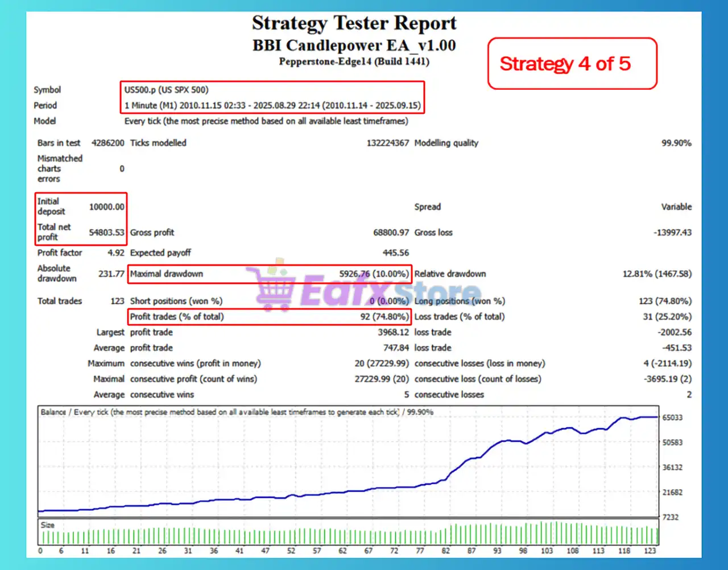Click the 65033 label on balance axis
This screenshot has height=570, width=728.
(672, 418)
